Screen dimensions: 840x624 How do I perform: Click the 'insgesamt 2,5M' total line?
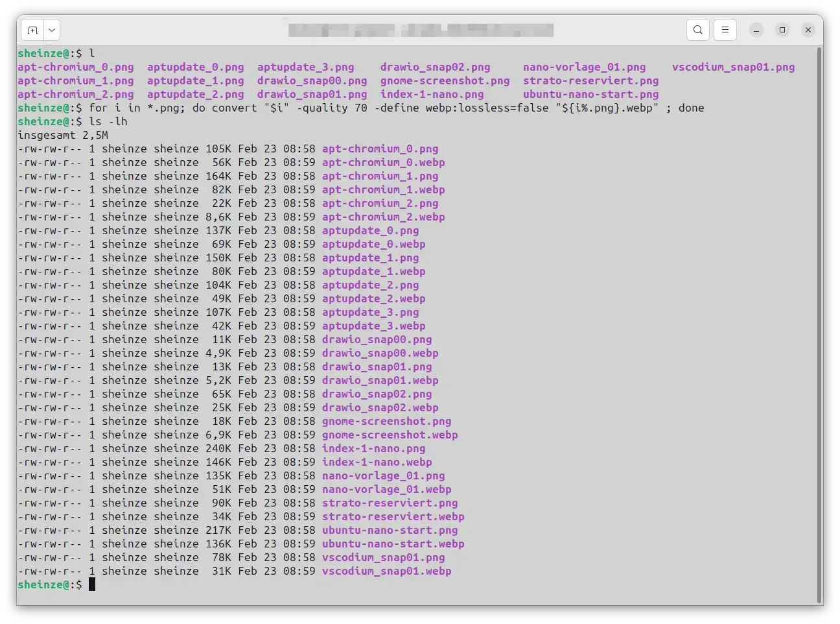click(x=63, y=135)
